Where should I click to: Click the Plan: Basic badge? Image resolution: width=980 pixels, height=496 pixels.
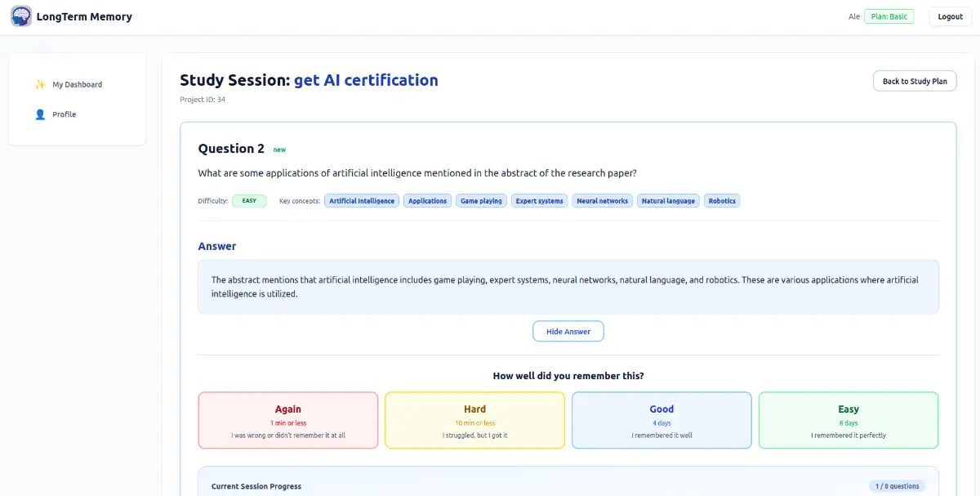(889, 16)
